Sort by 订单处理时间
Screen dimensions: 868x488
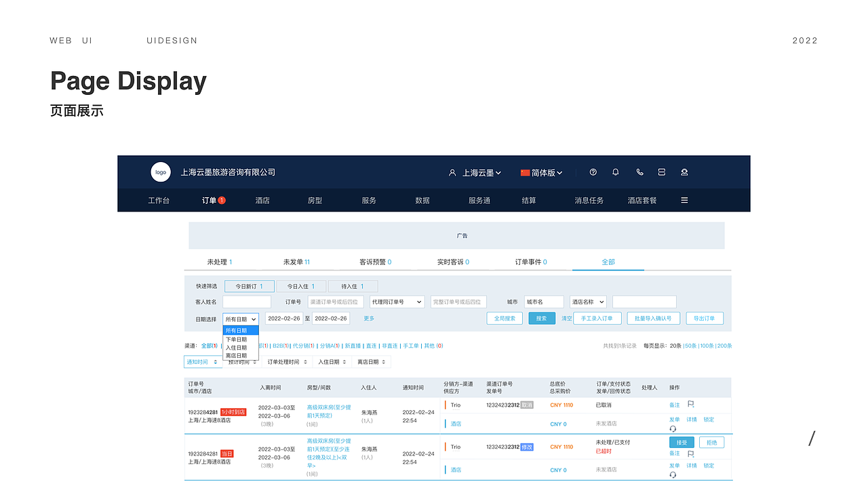click(x=288, y=362)
